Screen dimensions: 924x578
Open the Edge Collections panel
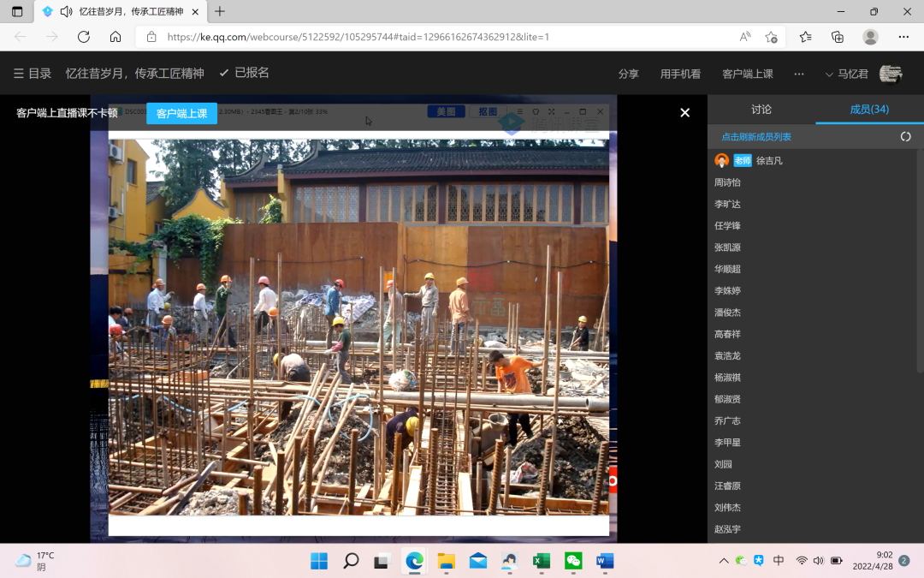click(x=838, y=37)
